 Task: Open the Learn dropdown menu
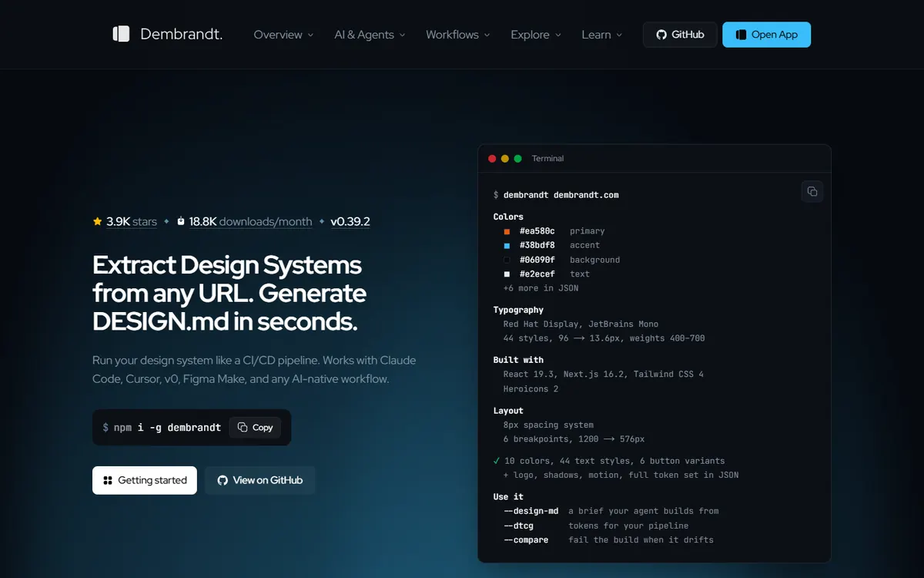point(602,35)
